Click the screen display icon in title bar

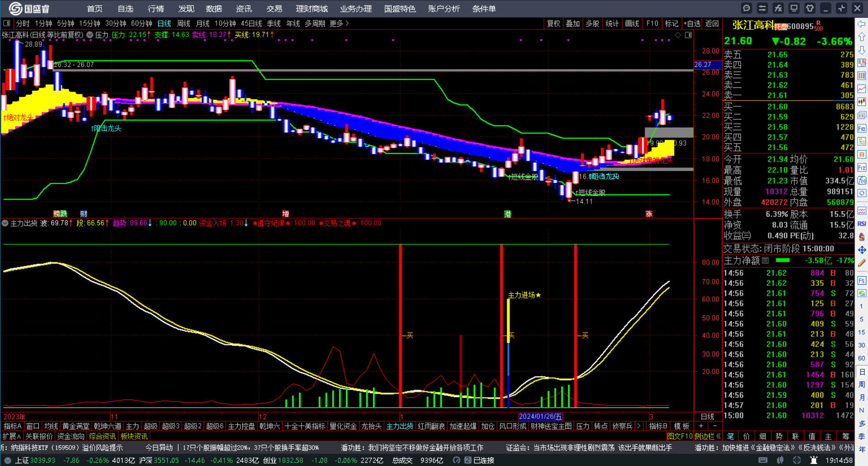pyautogui.click(x=794, y=8)
